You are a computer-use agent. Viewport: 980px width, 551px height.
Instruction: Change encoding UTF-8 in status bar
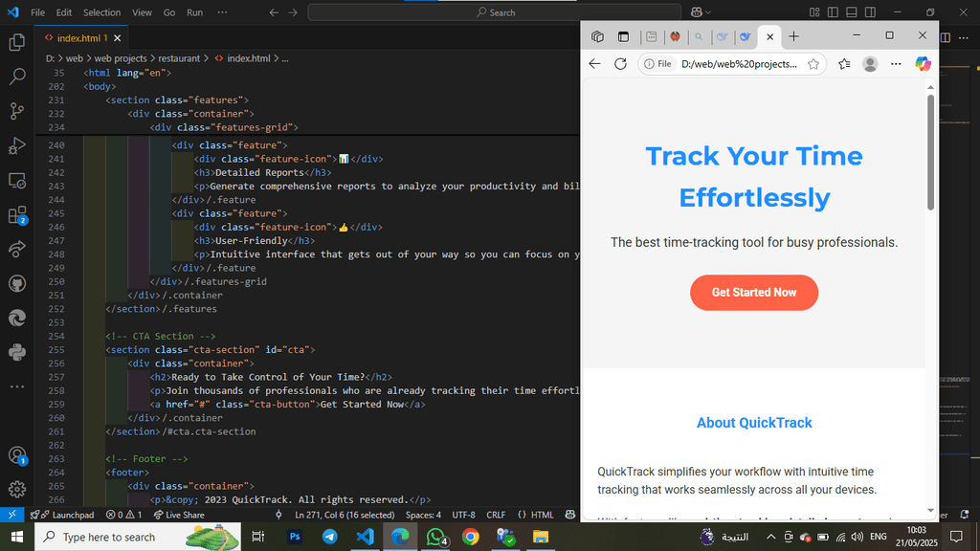point(464,515)
